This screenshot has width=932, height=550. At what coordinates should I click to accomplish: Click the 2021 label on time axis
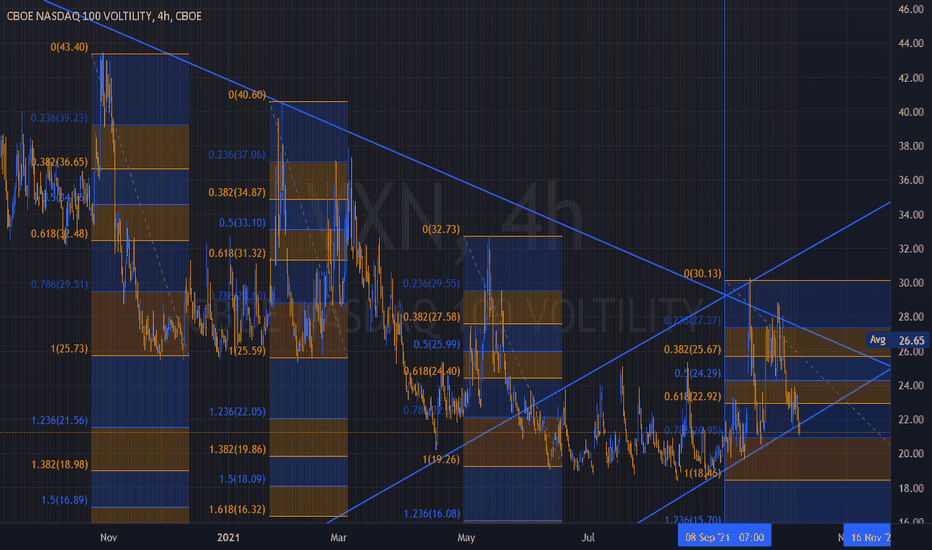point(228,538)
